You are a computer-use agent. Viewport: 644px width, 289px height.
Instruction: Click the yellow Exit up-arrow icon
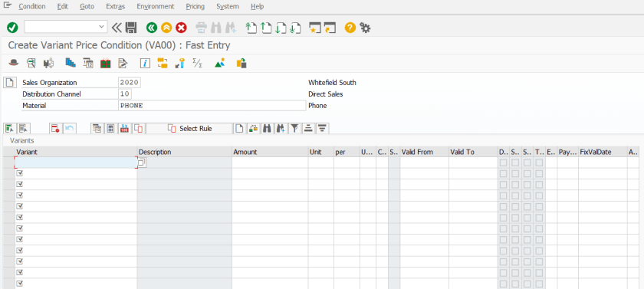(x=166, y=28)
